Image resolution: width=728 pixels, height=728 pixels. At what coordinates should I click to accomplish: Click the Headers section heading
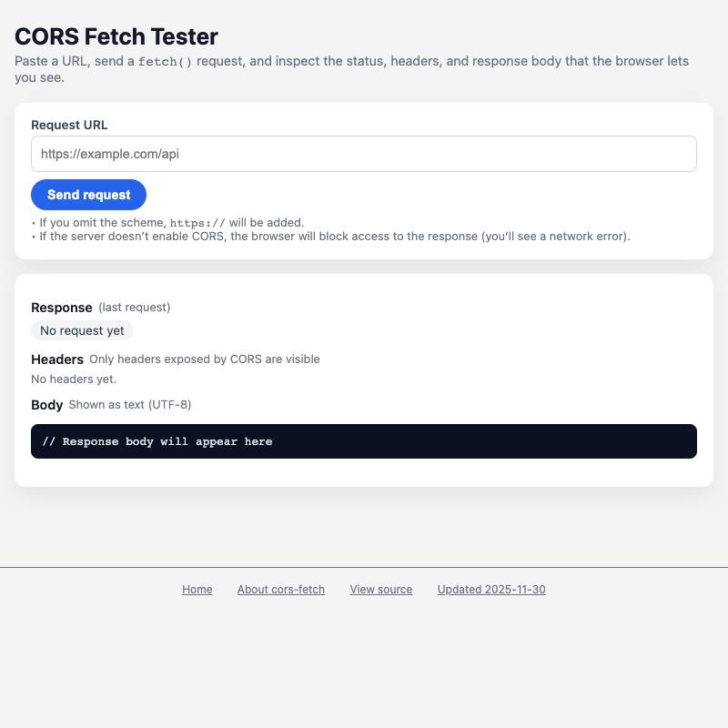coord(57,359)
